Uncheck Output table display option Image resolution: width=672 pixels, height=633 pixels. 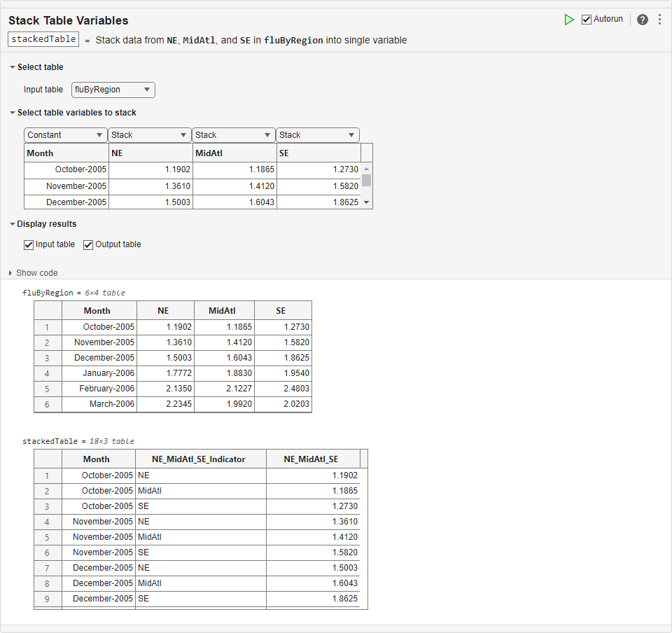coord(88,244)
